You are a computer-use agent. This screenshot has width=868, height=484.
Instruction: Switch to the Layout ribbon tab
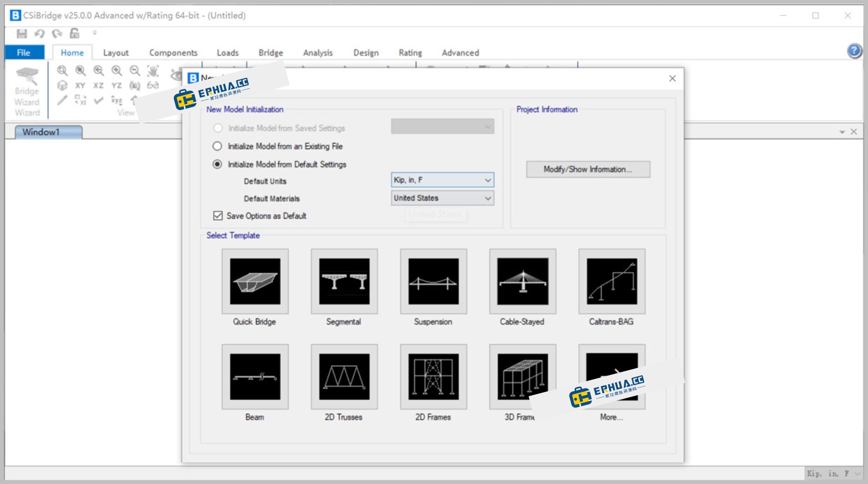116,52
